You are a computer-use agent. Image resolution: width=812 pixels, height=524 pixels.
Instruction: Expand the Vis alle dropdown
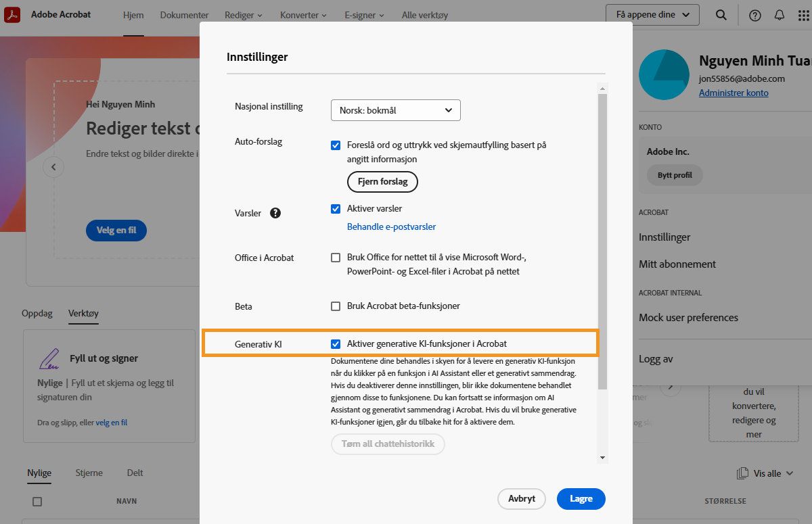(x=773, y=473)
